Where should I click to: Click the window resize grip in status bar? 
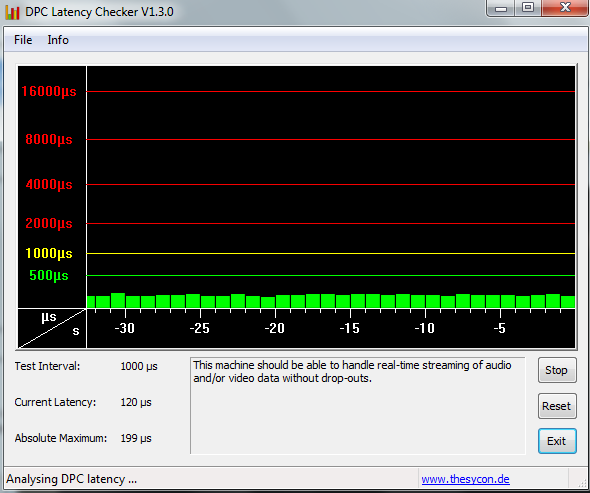point(582,483)
